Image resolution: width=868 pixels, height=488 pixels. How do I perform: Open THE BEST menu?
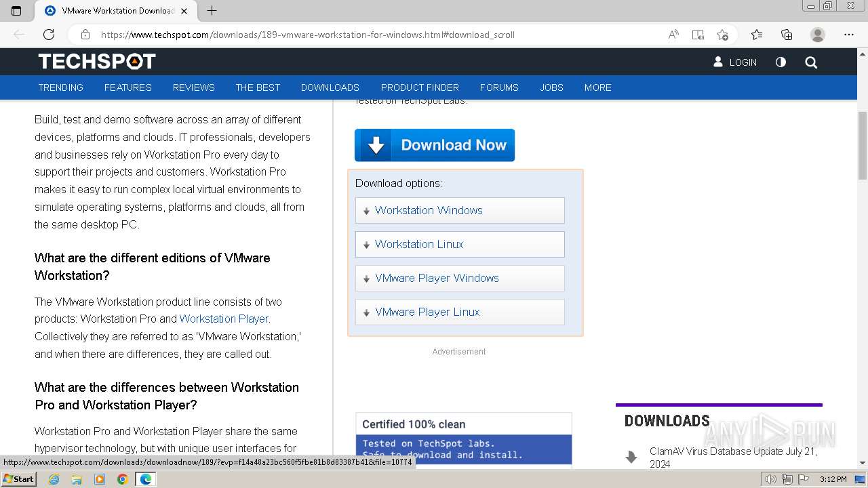258,87
